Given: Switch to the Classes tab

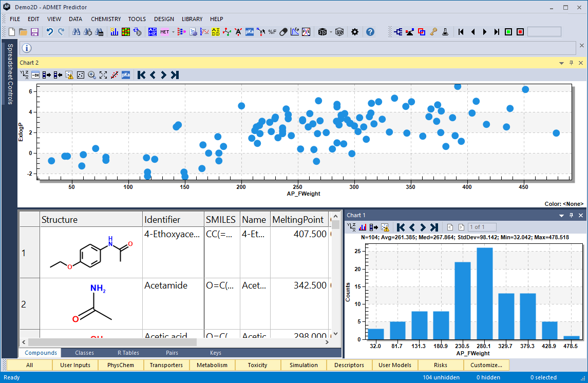Looking at the screenshot, I should tap(84, 353).
